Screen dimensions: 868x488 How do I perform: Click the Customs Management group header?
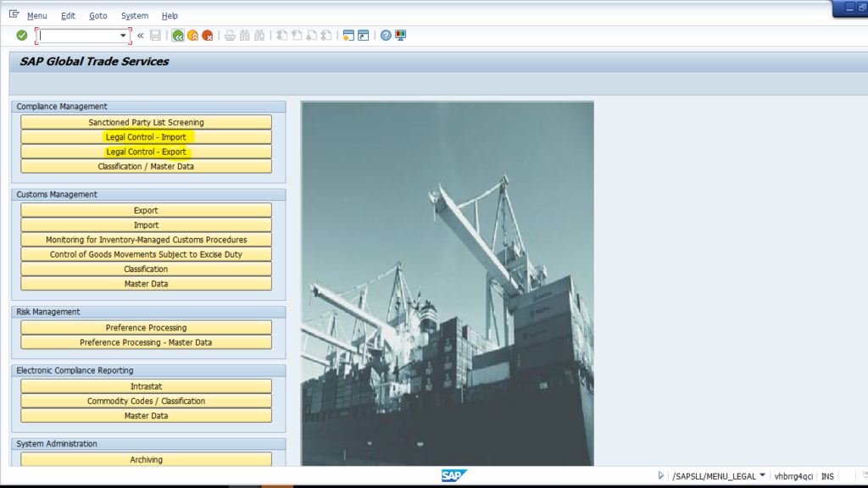point(148,194)
